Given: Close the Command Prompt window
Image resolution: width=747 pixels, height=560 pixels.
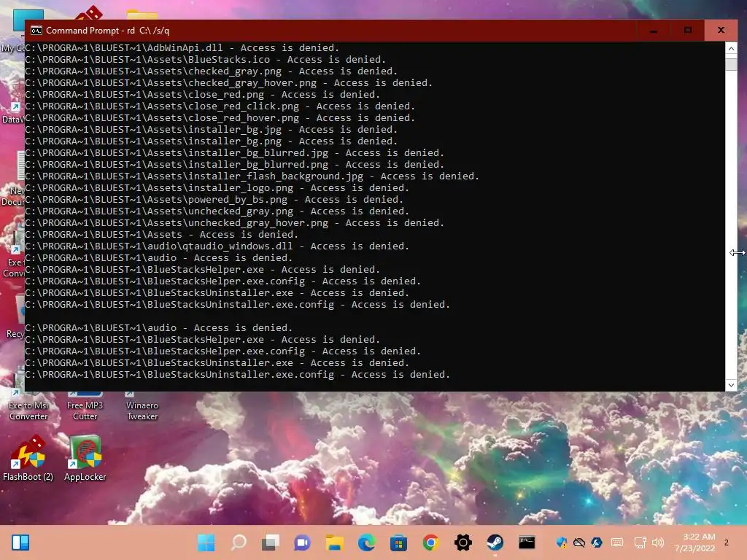Looking at the screenshot, I should click(721, 31).
